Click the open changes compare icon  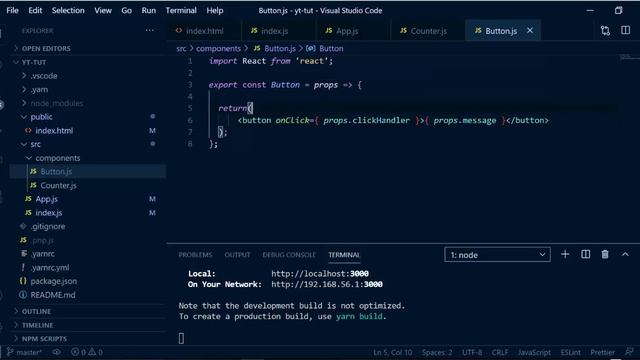[x=605, y=31]
